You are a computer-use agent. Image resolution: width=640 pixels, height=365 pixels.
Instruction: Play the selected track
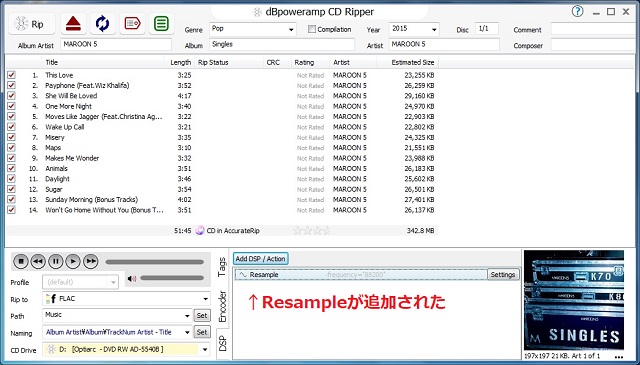click(x=73, y=261)
